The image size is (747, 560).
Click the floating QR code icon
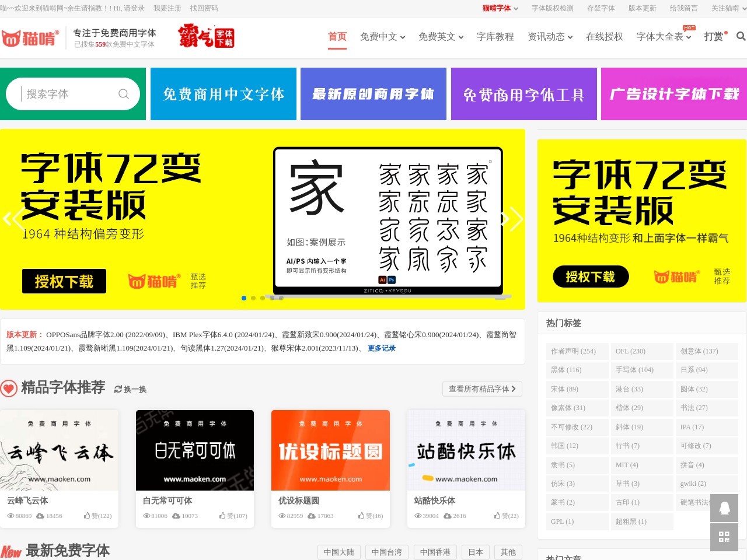tap(724, 537)
